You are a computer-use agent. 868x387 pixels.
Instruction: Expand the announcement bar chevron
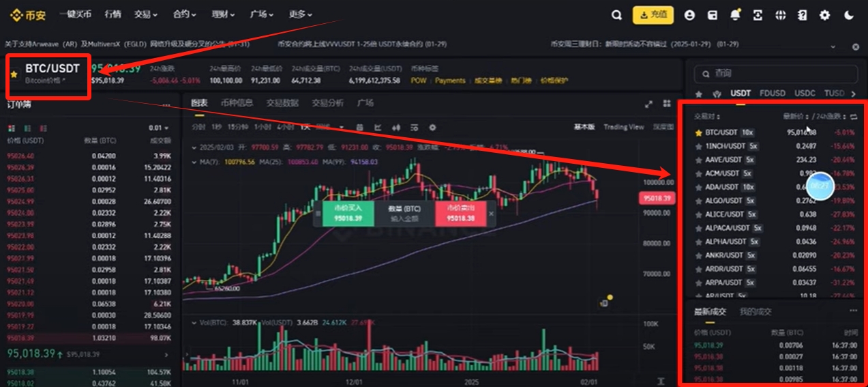(833, 46)
